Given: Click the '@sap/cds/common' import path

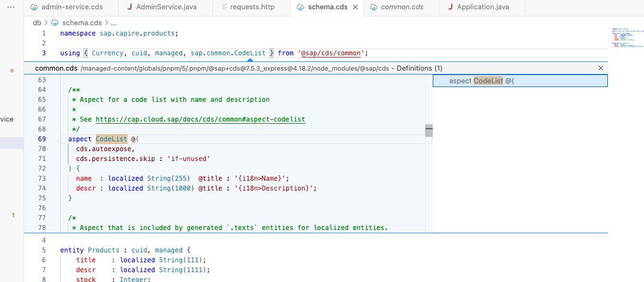Looking at the screenshot, I should (x=330, y=53).
